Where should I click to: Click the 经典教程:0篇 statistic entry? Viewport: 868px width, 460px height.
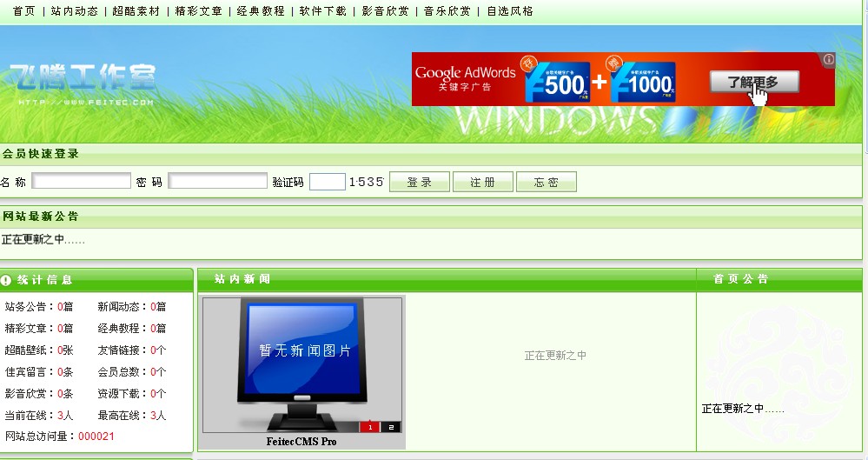132,328
